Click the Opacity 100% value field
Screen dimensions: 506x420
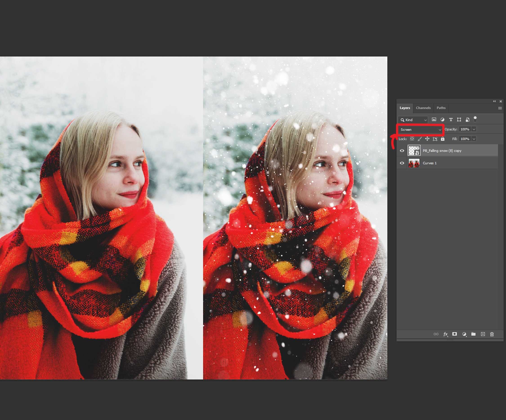(x=465, y=129)
